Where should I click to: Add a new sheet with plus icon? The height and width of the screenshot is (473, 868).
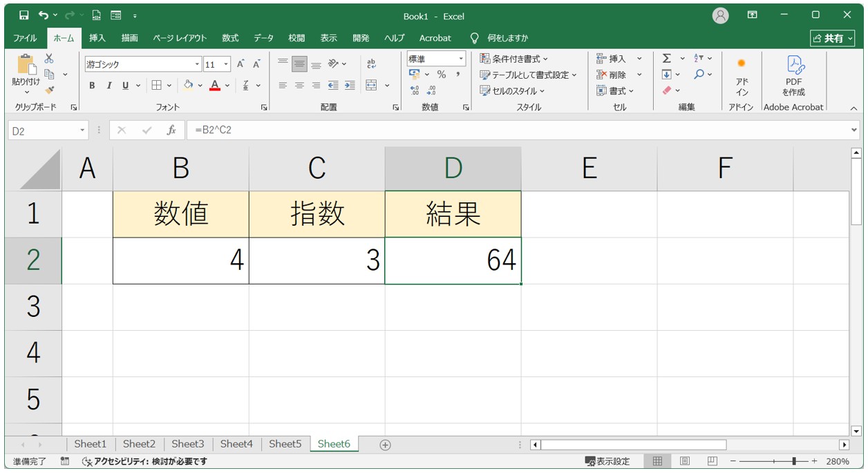click(386, 445)
